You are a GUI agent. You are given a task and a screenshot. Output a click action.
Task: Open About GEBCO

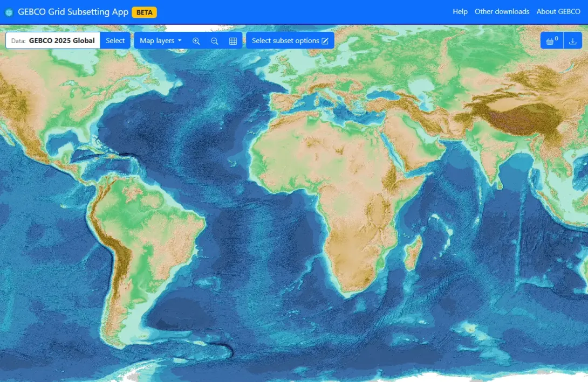[x=558, y=11]
